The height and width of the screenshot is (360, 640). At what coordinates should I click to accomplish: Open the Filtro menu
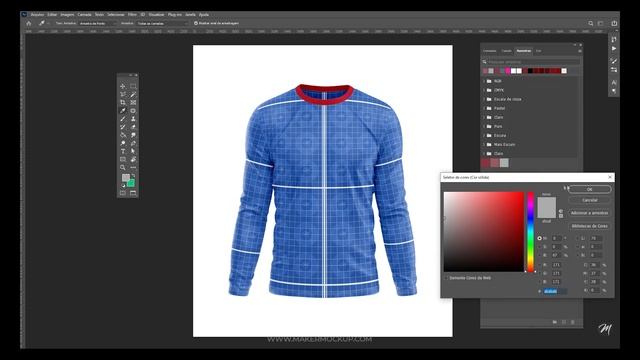pyautogui.click(x=132, y=15)
